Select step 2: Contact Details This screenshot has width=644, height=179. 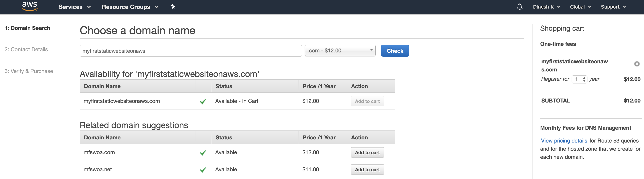tap(26, 49)
